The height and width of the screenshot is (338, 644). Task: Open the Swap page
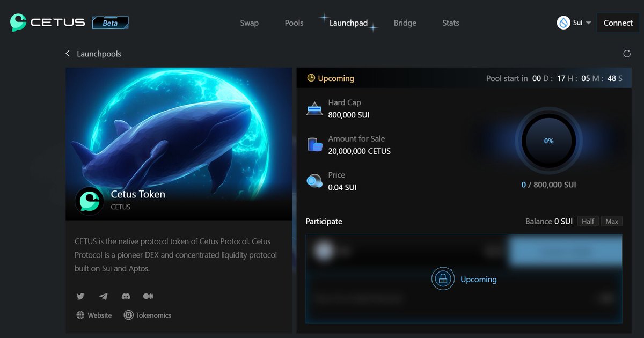(x=249, y=23)
